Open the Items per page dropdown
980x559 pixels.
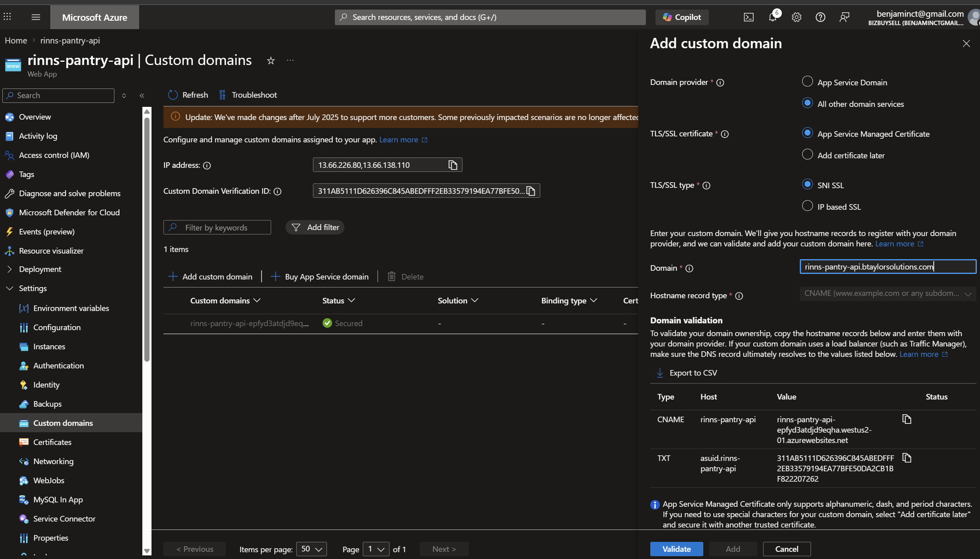[311, 549]
